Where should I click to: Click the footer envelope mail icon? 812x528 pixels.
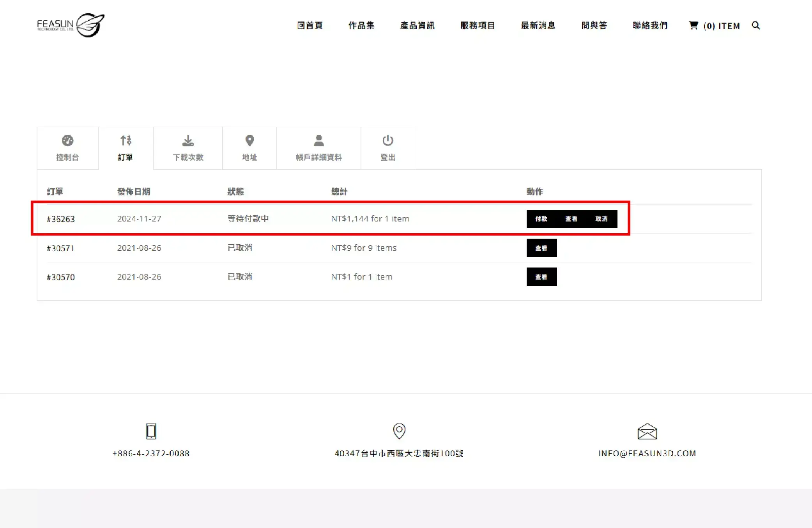point(647,431)
